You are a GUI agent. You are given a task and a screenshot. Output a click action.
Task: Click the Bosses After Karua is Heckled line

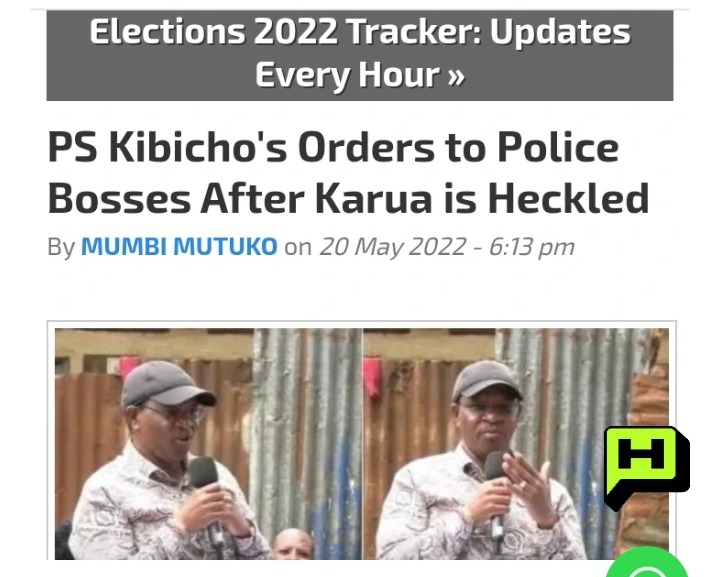pyautogui.click(x=348, y=199)
